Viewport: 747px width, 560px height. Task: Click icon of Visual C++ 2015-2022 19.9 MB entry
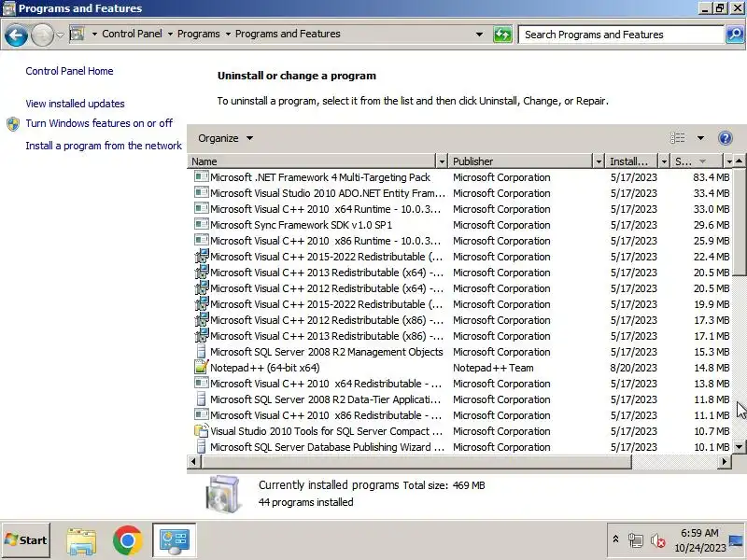[202, 304]
